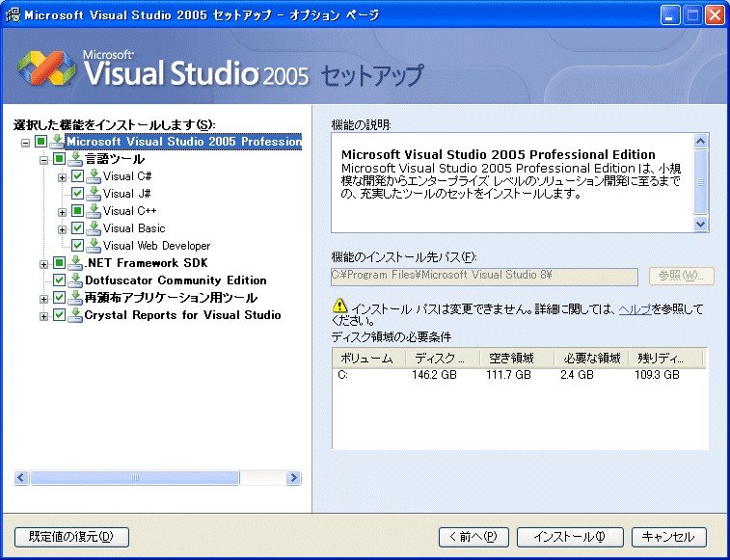
Task: Click install icon beside 再頒布アプリケーション用ツール
Action: (75, 298)
